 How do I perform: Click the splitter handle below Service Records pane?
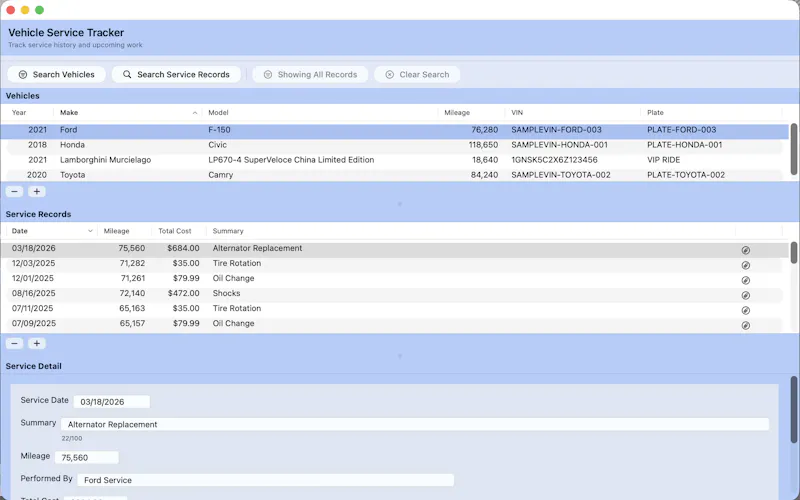coord(400,356)
